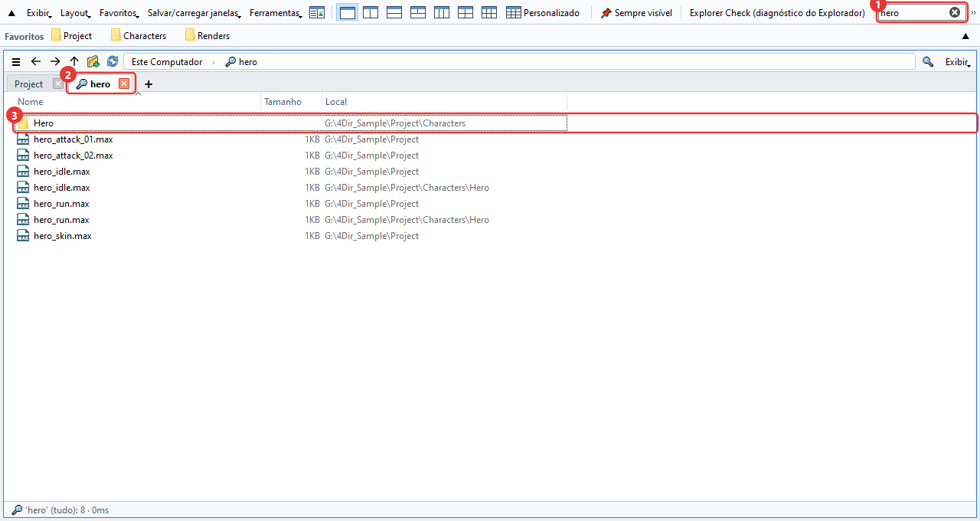Choose the two stacked panes layout
Image resolution: width=980 pixels, height=521 pixels.
click(x=394, y=13)
